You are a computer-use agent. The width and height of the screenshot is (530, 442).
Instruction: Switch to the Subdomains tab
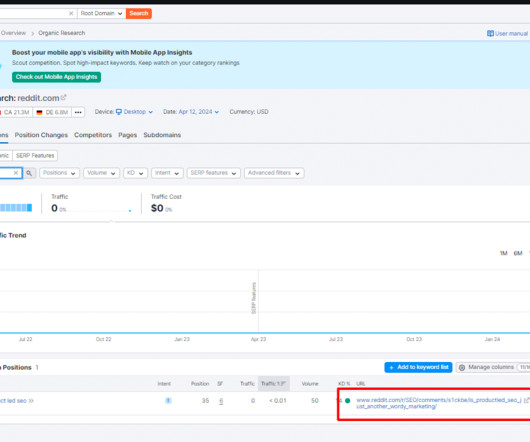[162, 135]
